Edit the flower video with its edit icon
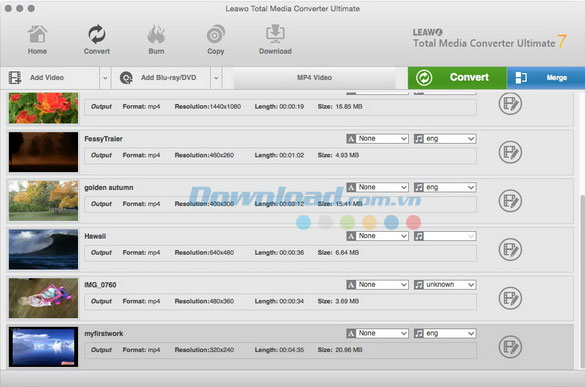The height and width of the screenshot is (387, 585). pyautogui.click(x=510, y=104)
